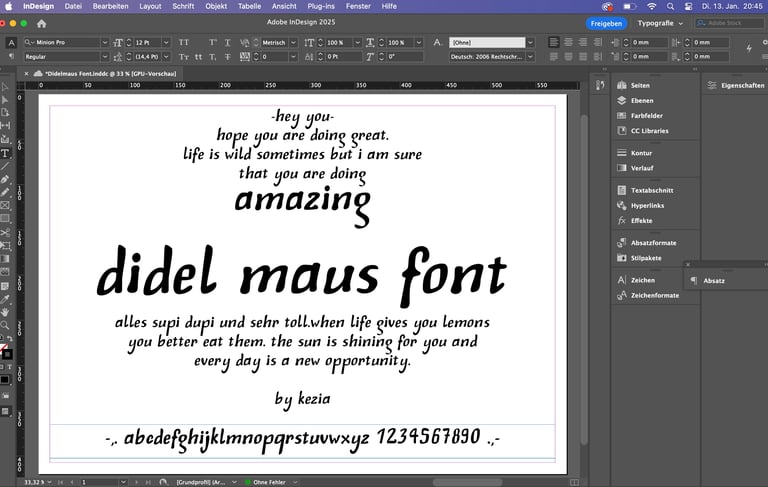Image resolution: width=768 pixels, height=487 pixels.
Task: Open the Eigenschaften panel
Action: tap(736, 85)
